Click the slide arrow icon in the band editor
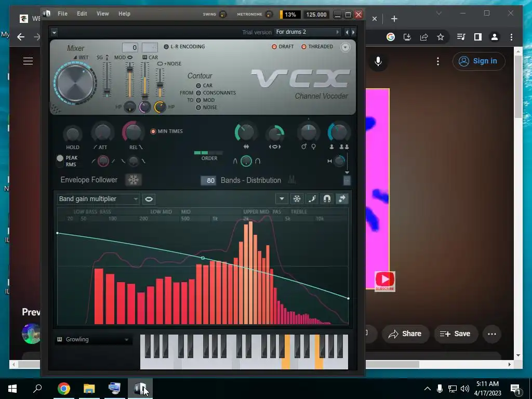 click(x=342, y=199)
